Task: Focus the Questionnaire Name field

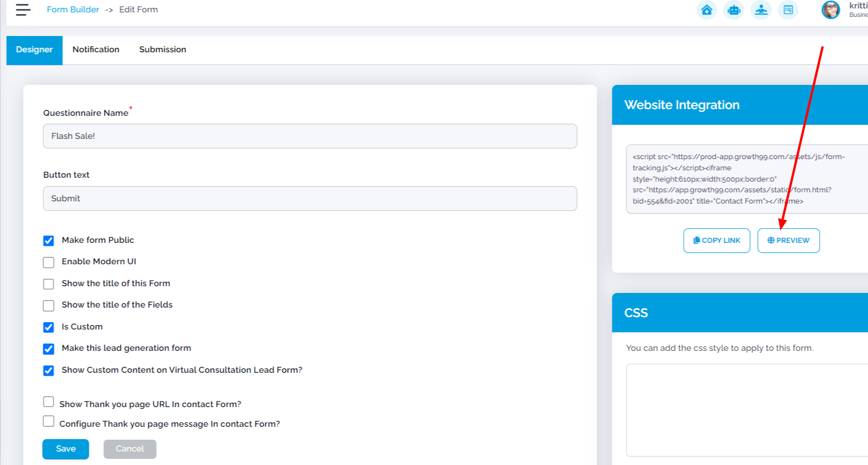Action: point(310,136)
